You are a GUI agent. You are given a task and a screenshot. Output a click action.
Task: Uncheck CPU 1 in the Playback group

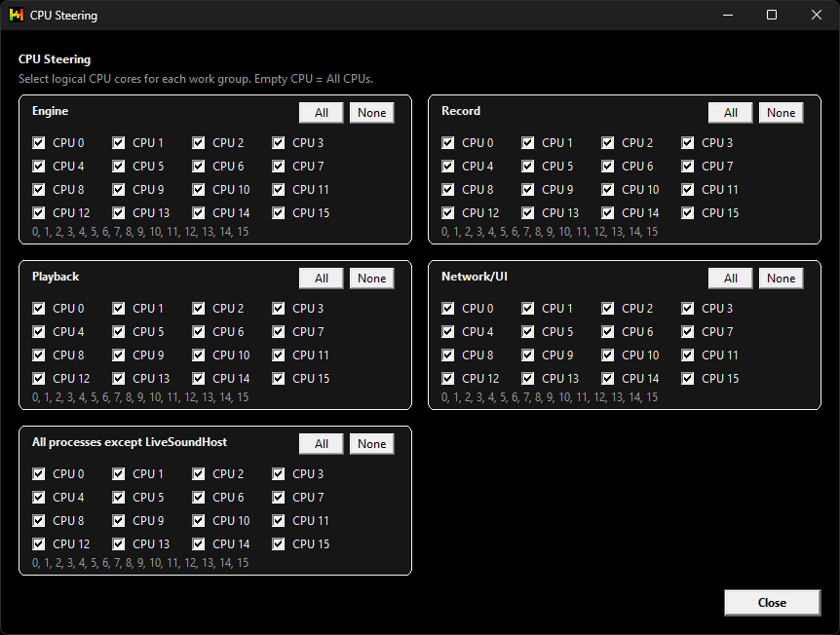pyautogui.click(x=118, y=309)
